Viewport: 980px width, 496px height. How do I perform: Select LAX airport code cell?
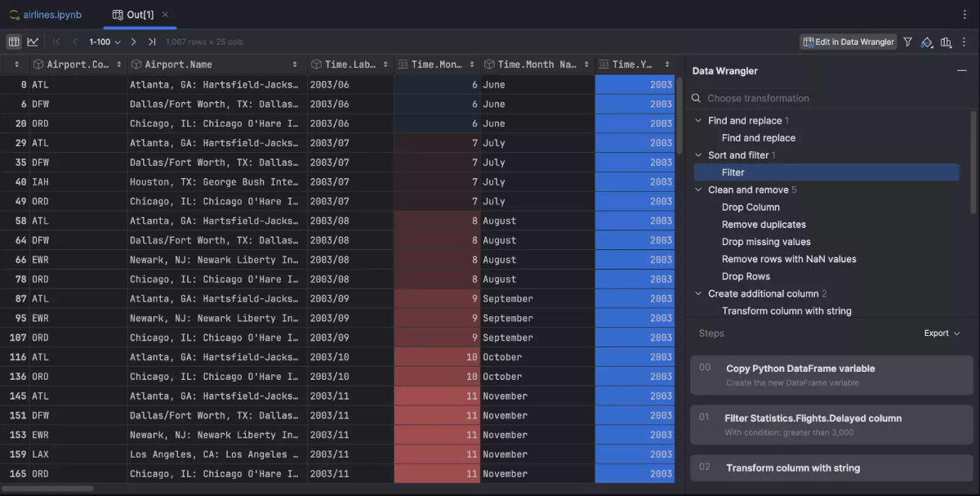point(78,454)
